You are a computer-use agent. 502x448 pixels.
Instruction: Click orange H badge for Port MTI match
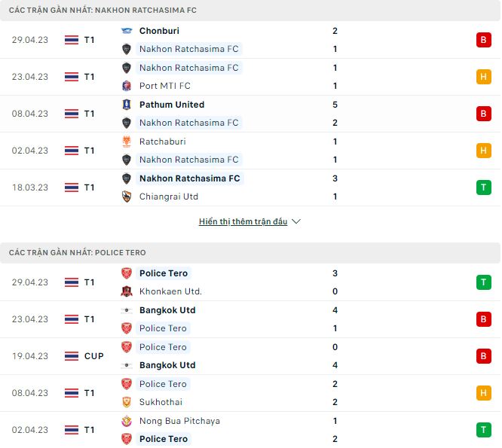click(483, 77)
